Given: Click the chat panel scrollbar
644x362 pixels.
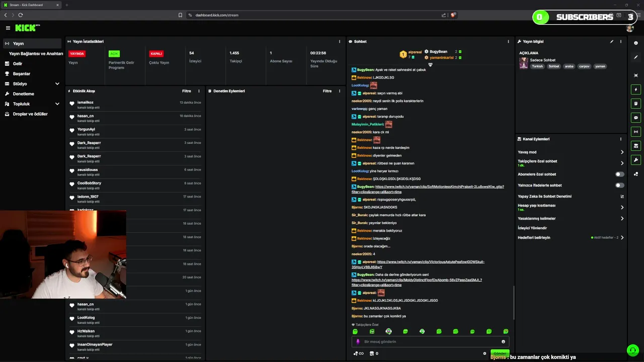Looking at the screenshot, I should coord(514,302).
